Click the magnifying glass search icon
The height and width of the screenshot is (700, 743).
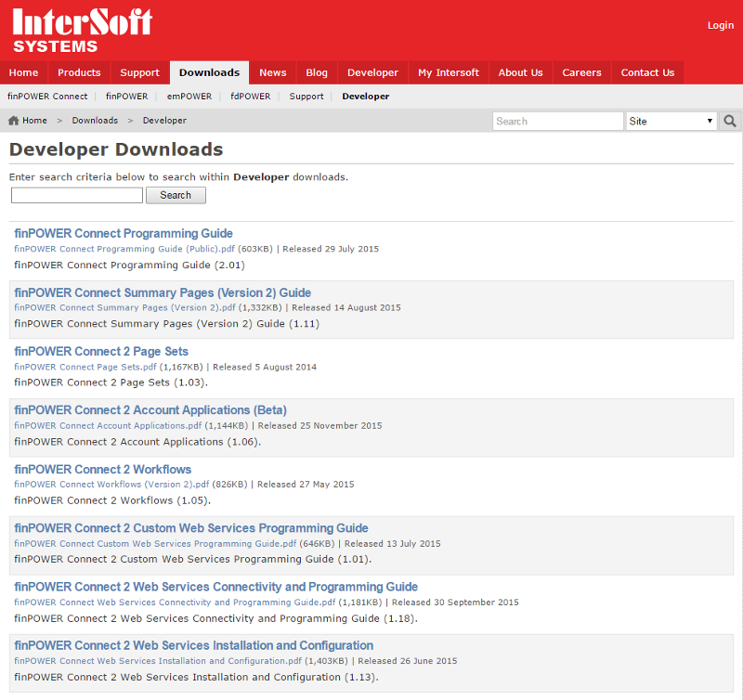click(730, 122)
